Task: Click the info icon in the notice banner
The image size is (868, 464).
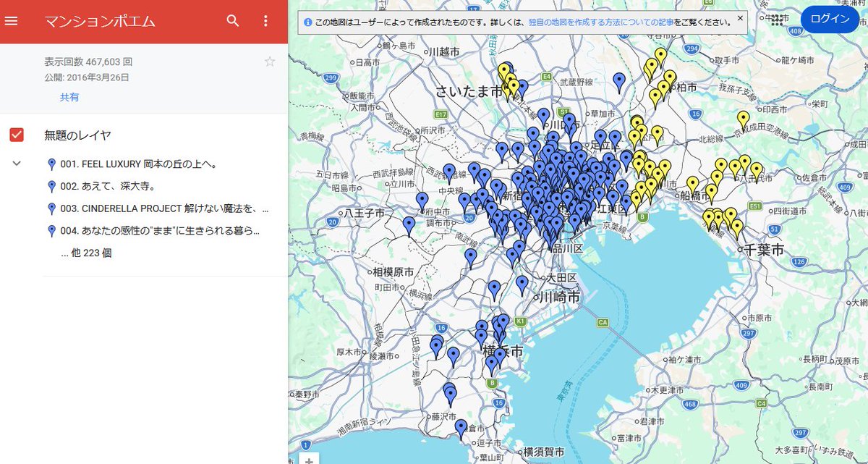Action: (307, 22)
